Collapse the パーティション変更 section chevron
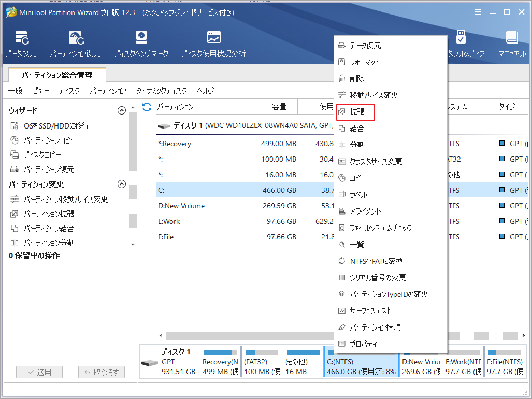The image size is (532, 399). (x=122, y=183)
